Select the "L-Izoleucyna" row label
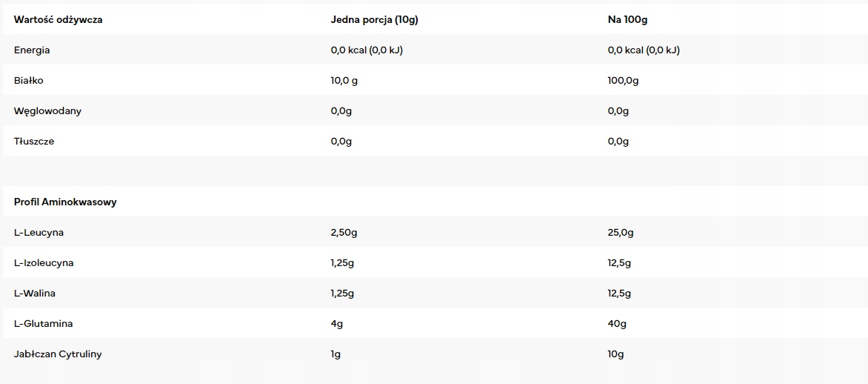 [44, 263]
